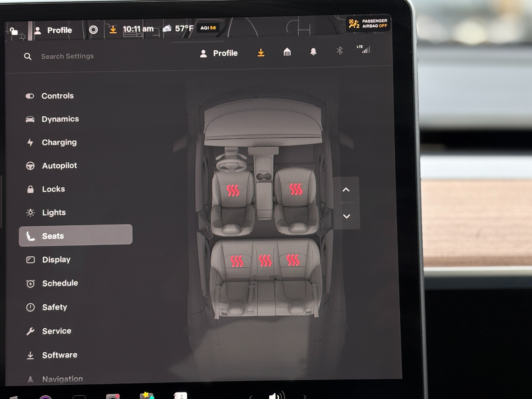
Task: Open the Software settings page
Action: (x=59, y=355)
